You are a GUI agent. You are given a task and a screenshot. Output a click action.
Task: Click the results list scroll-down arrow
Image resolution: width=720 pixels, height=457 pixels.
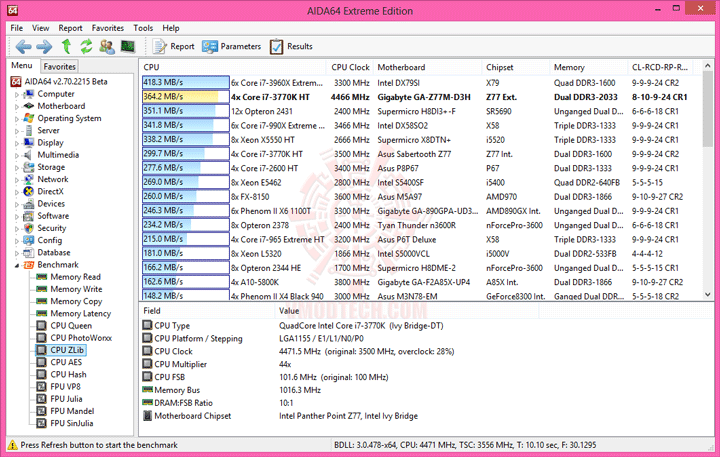click(x=708, y=295)
